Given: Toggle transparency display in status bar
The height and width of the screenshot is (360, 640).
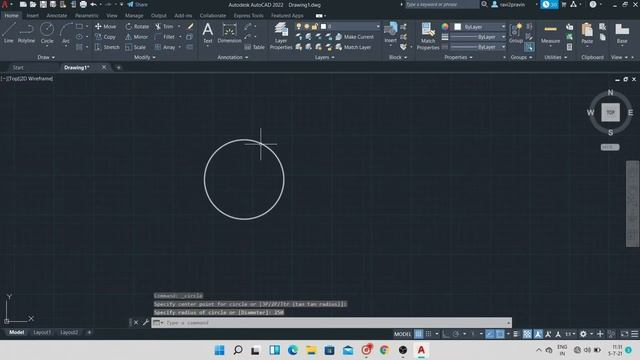Looking at the screenshot, I should click(x=527, y=334).
